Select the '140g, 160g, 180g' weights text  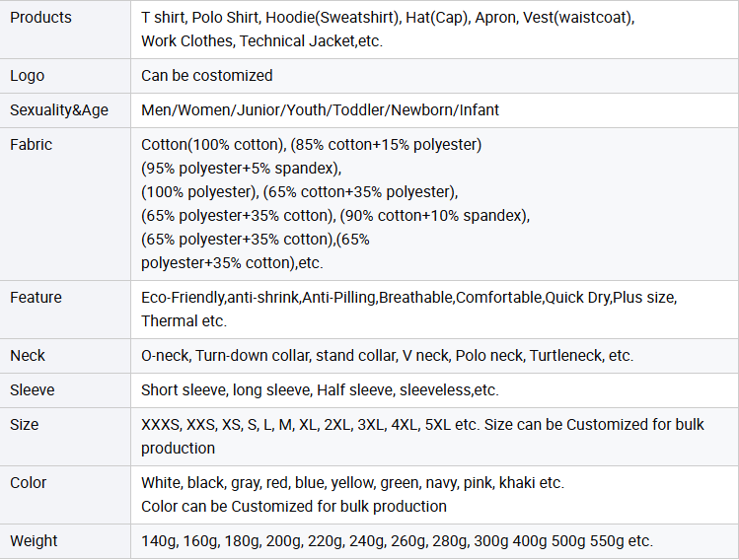point(397,541)
